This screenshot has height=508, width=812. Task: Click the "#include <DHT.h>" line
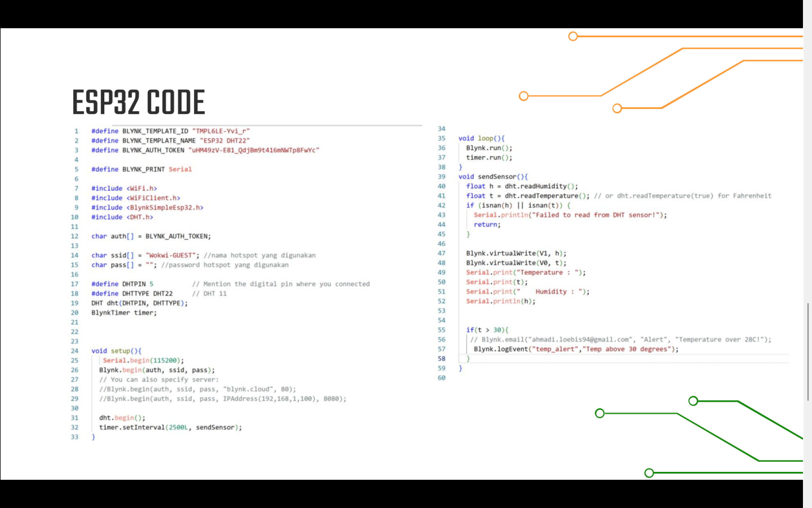[x=122, y=217]
